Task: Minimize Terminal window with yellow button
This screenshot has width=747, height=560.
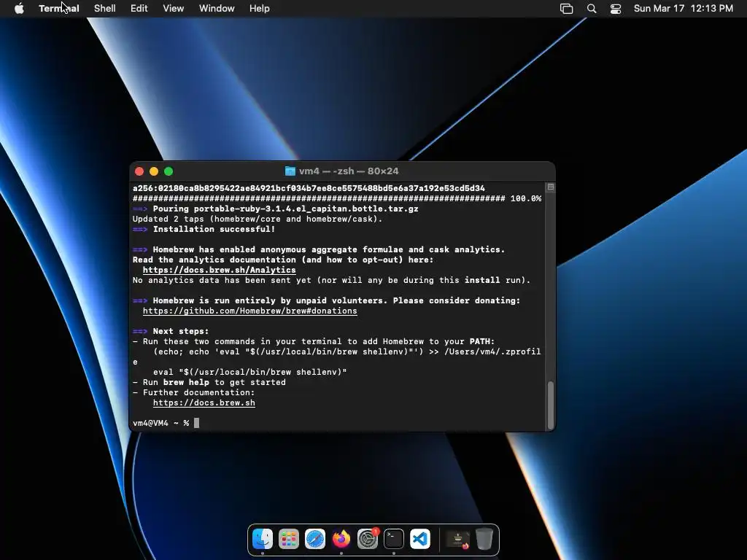Action: [x=154, y=171]
